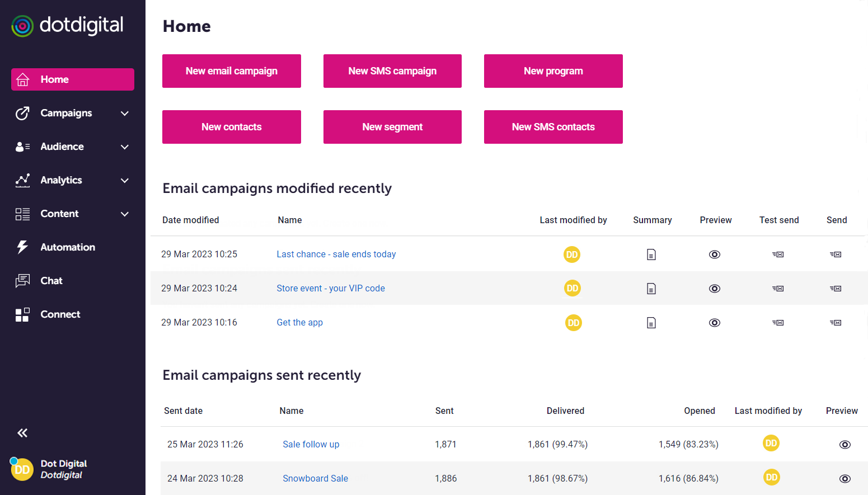
Task: Expand the Campaigns menu chevron
Action: [125, 114]
